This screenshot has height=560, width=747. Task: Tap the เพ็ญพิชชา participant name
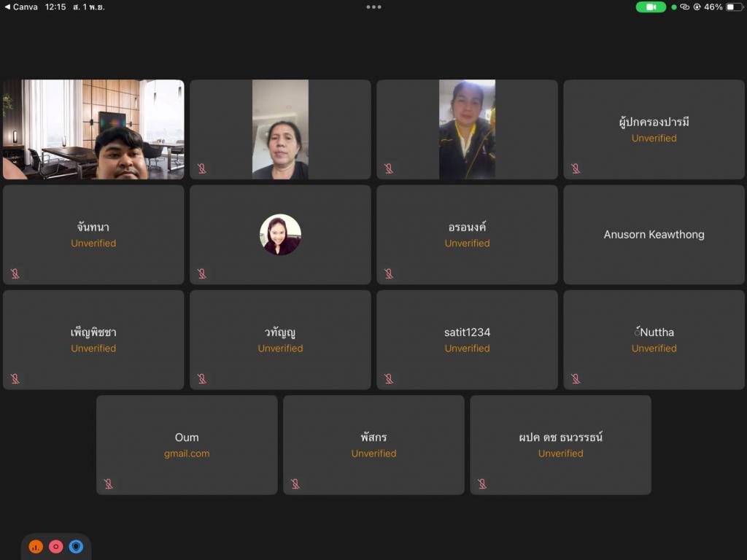[x=93, y=332]
